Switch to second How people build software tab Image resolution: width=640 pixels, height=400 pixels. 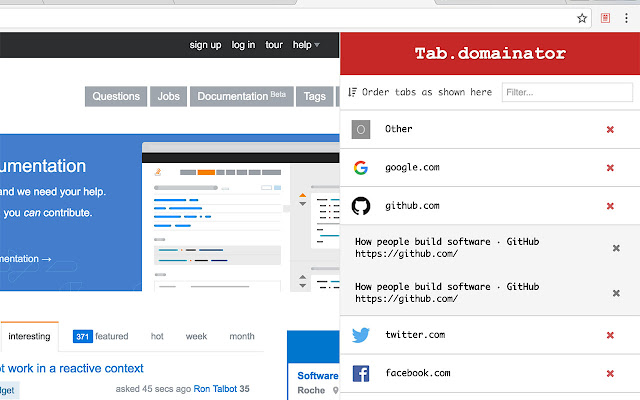(447, 293)
